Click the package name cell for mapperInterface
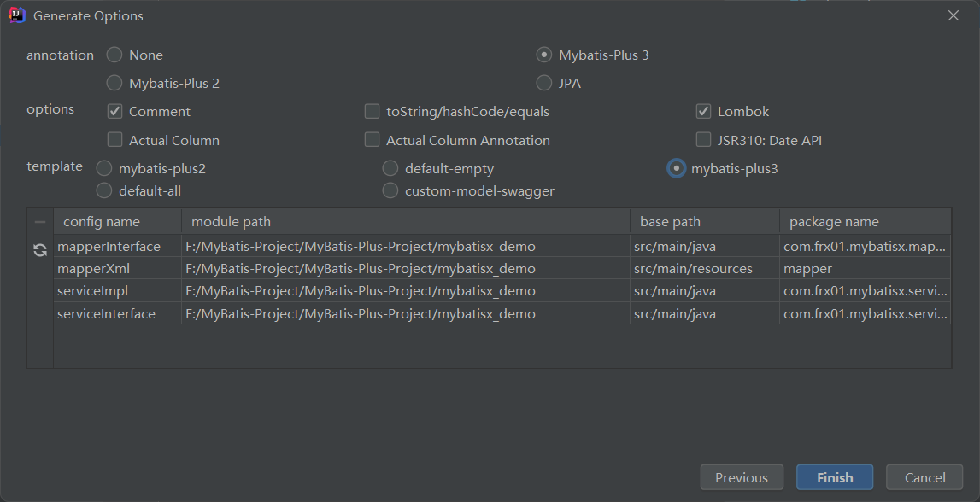The width and height of the screenshot is (980, 502). click(x=866, y=247)
